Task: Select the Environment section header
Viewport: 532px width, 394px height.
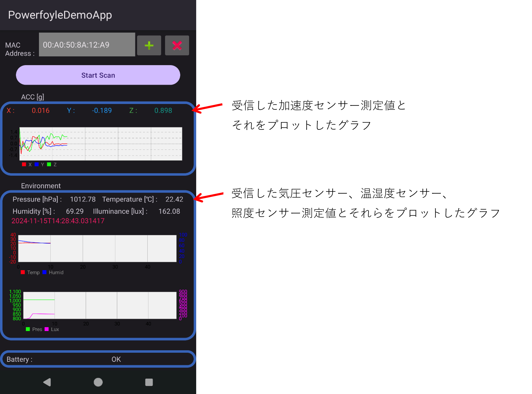Action: [41, 186]
